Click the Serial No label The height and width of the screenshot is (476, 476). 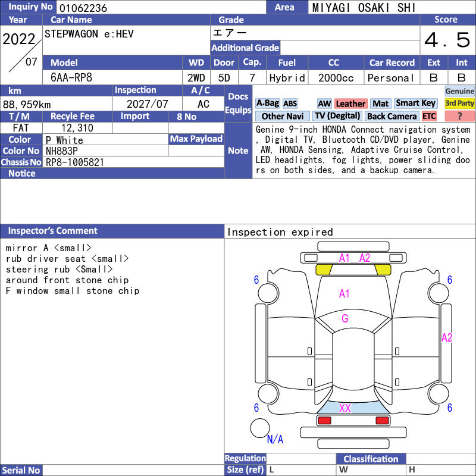[21, 470]
